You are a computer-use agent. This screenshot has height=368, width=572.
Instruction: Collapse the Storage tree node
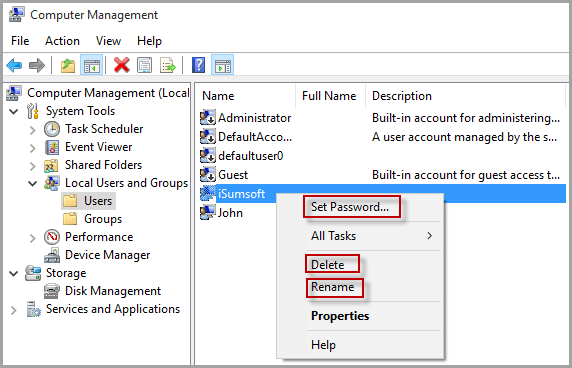tap(13, 273)
